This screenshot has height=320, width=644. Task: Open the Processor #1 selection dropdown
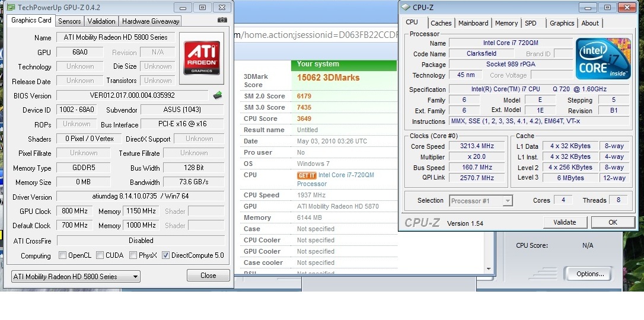point(480,201)
